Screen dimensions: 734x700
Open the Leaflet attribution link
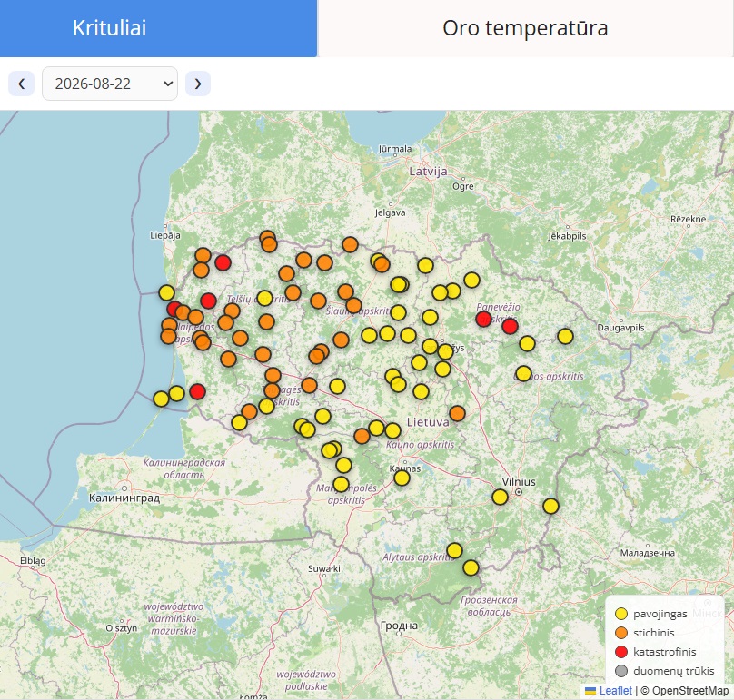[615, 691]
